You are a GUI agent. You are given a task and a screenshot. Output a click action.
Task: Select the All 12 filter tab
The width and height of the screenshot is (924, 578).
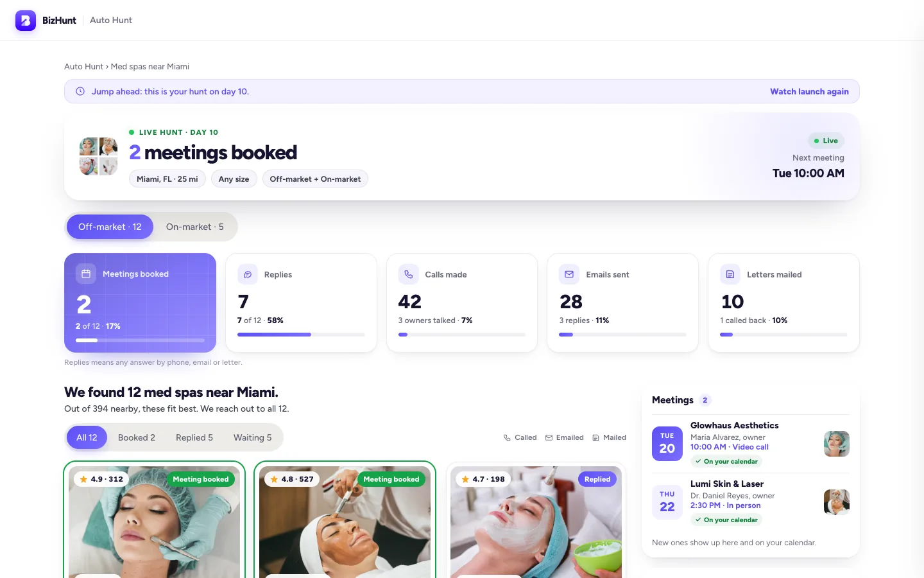[87, 437]
